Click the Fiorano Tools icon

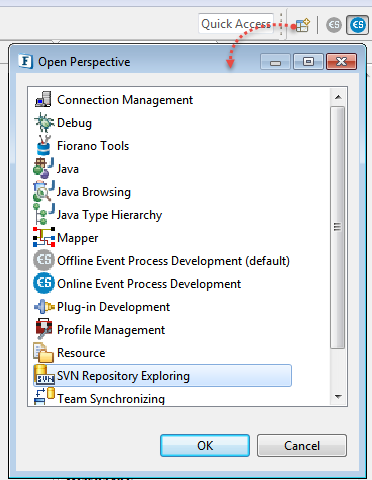[43, 145]
